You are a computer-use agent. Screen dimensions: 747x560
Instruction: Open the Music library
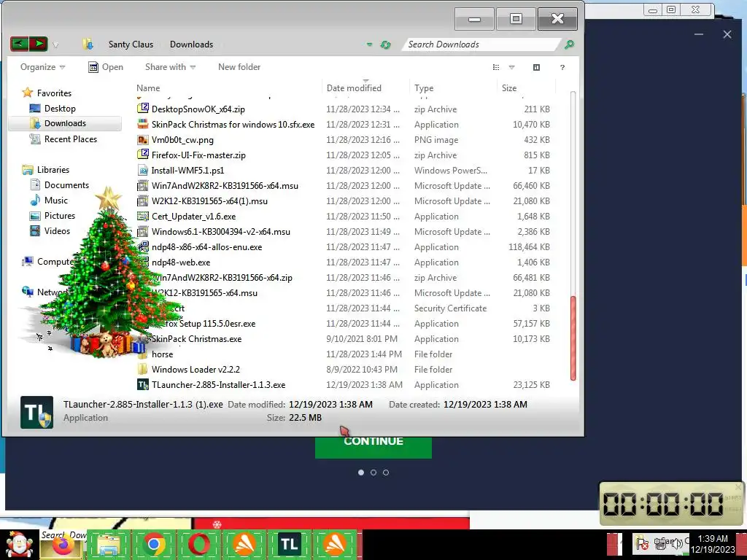click(55, 201)
